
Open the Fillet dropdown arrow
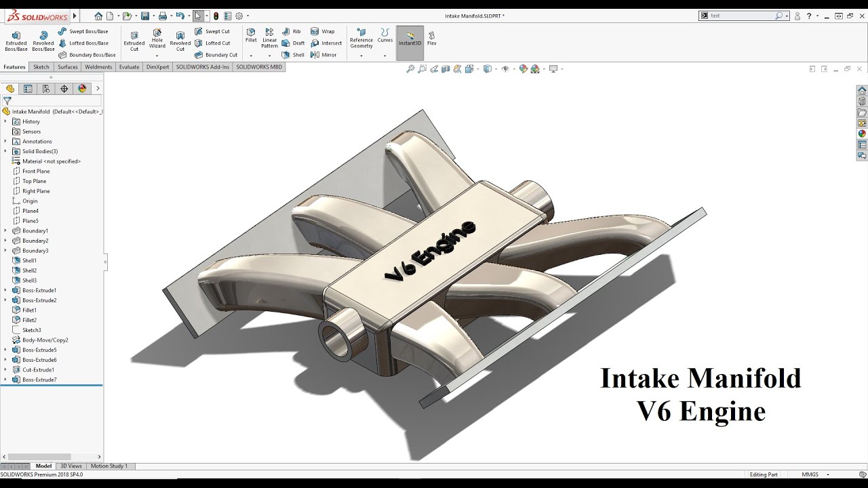(x=251, y=56)
